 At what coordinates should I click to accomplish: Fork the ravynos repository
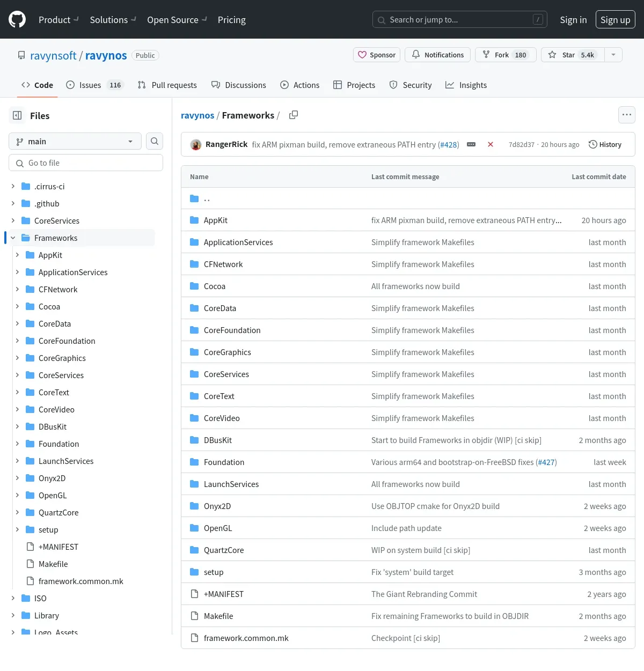point(506,55)
